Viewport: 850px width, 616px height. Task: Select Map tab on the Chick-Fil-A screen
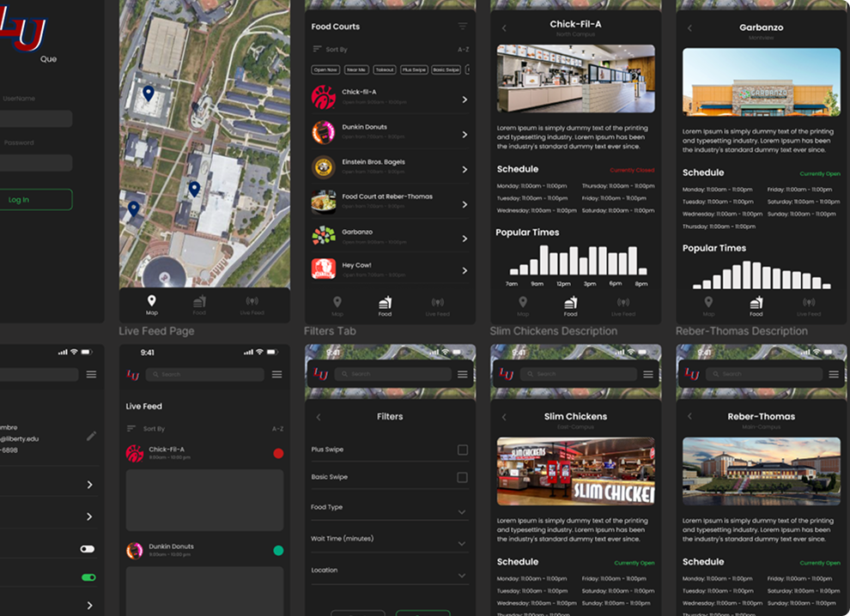(x=523, y=306)
